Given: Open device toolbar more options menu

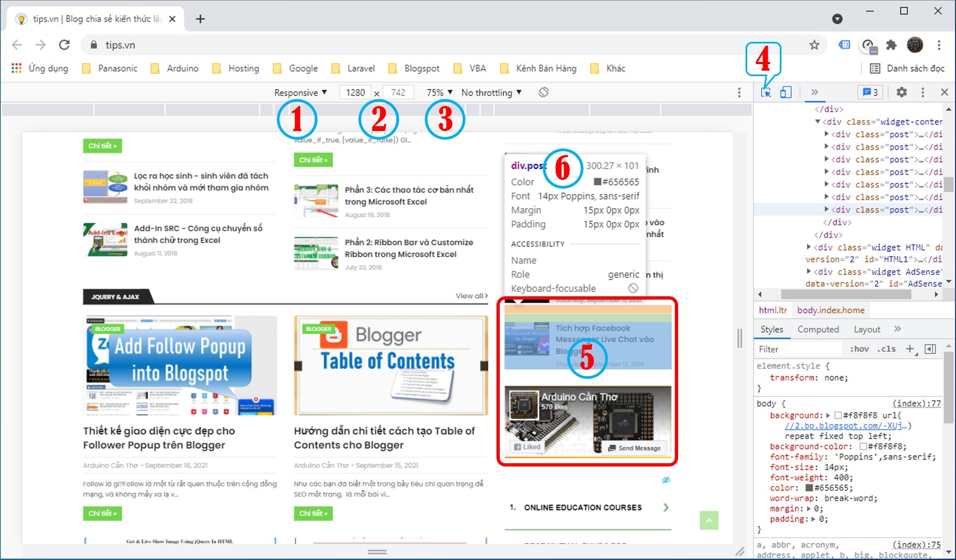Looking at the screenshot, I should pyautogui.click(x=739, y=92).
